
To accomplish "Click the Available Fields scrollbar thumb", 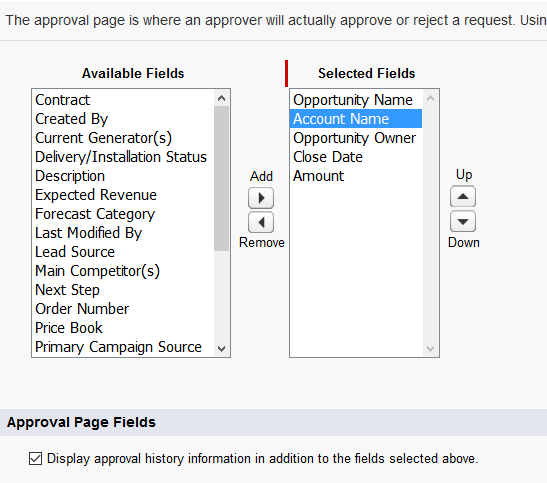I will tap(221, 178).
